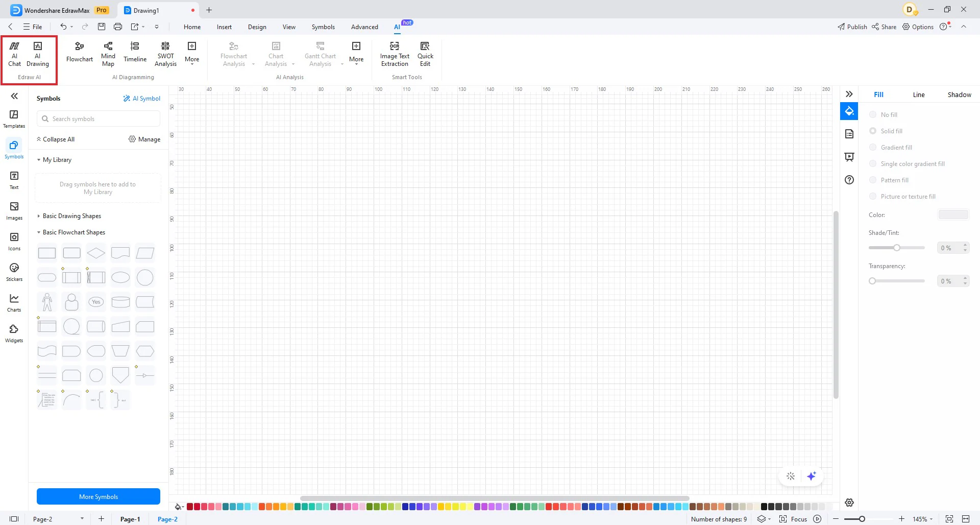
Task: Generate an AI Flowchart diagram
Action: tap(80, 53)
